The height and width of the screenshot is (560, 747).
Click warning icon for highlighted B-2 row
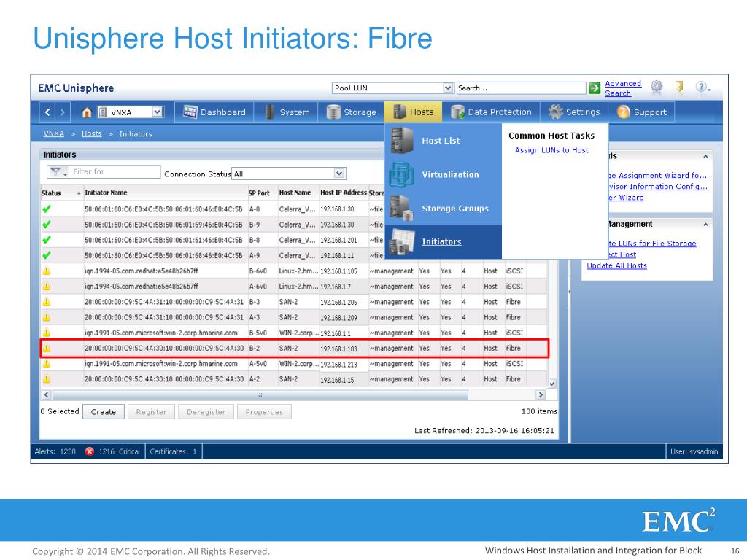pos(46,348)
